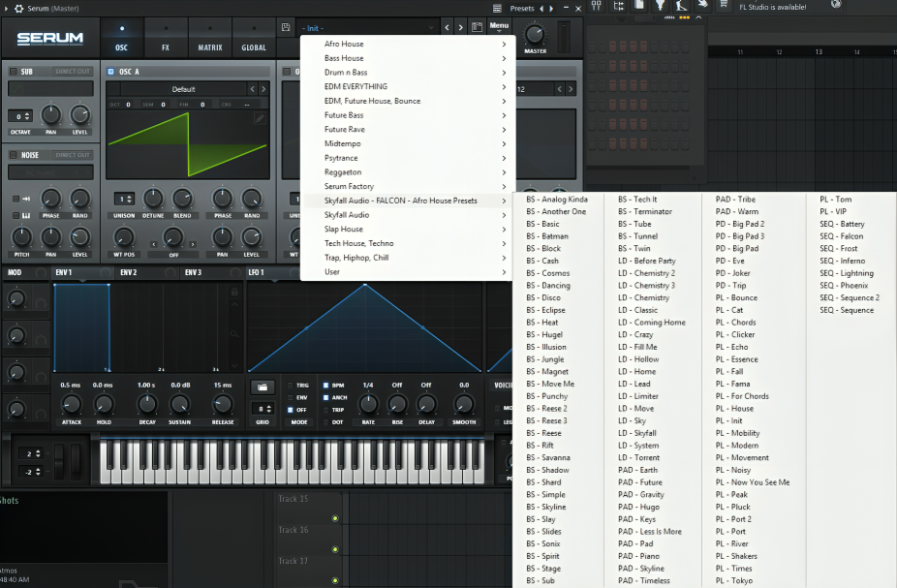Click the Serum logo

click(x=49, y=39)
